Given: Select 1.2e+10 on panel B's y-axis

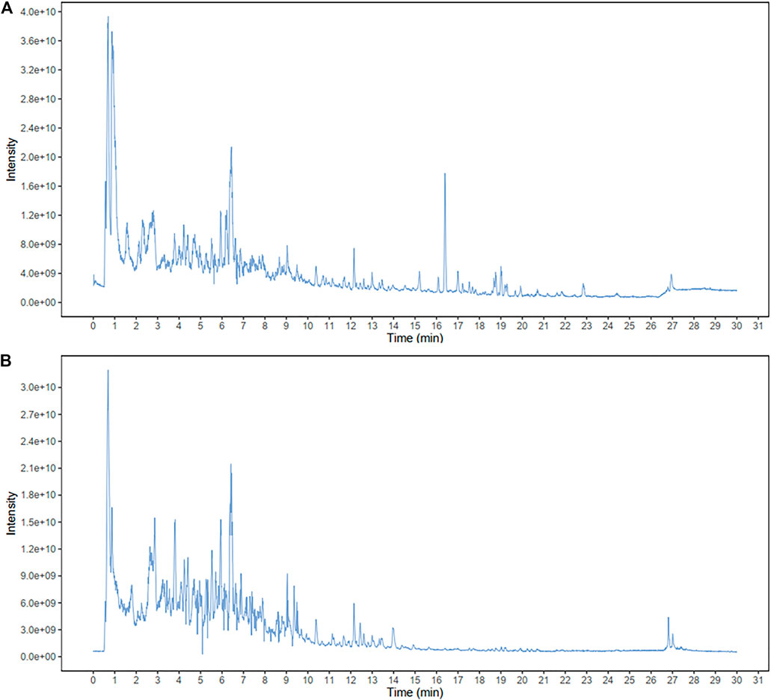Looking at the screenshot, I should [39, 549].
